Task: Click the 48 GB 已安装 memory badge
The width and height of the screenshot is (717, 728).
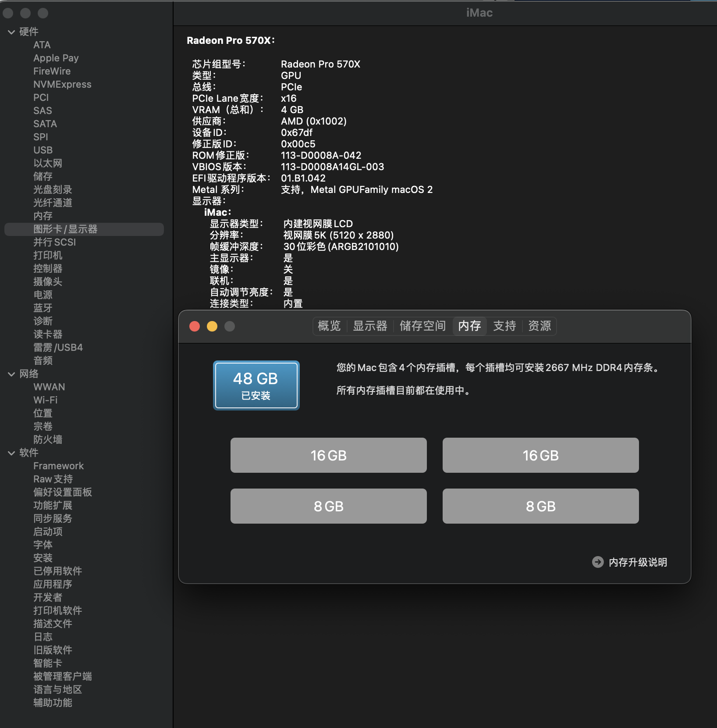Action: (256, 385)
